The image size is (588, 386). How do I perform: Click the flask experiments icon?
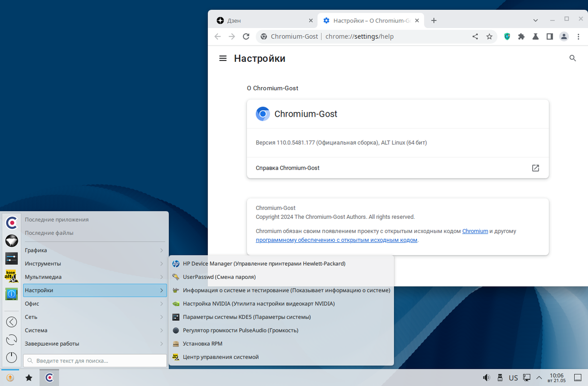click(536, 36)
